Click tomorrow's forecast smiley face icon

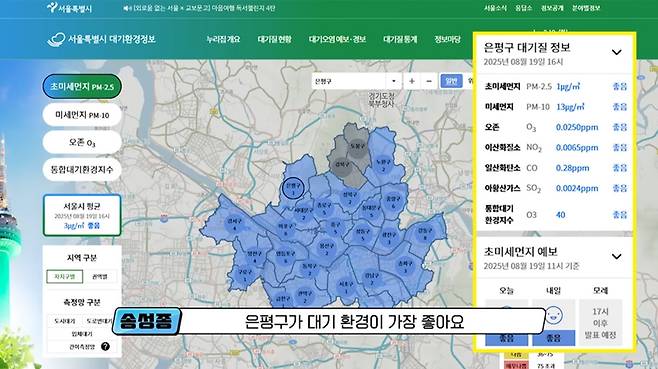[554, 314]
